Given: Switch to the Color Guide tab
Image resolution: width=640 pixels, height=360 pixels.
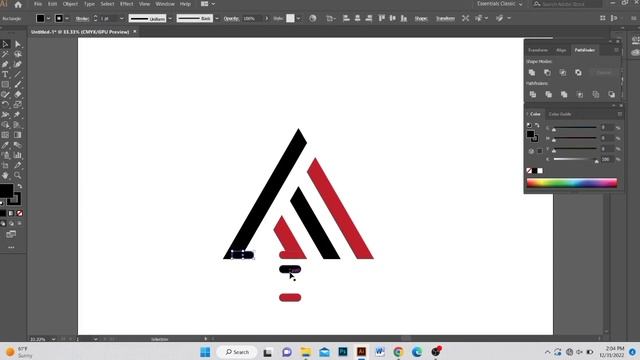Looking at the screenshot, I should pos(560,114).
